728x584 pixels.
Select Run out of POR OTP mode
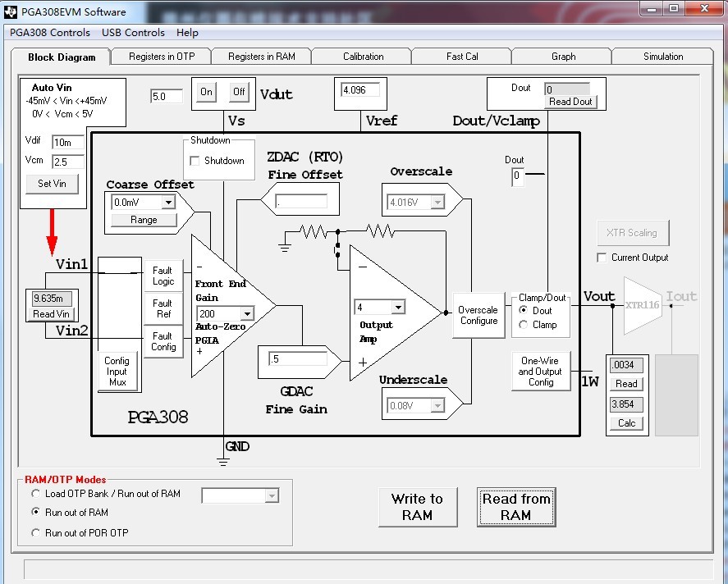(35, 532)
